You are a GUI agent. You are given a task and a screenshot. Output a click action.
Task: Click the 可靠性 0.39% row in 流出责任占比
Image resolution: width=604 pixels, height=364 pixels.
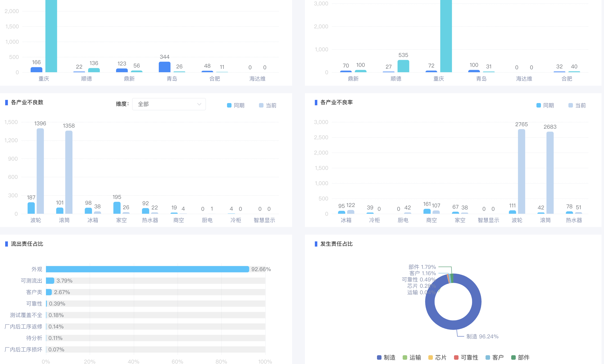tap(155, 303)
